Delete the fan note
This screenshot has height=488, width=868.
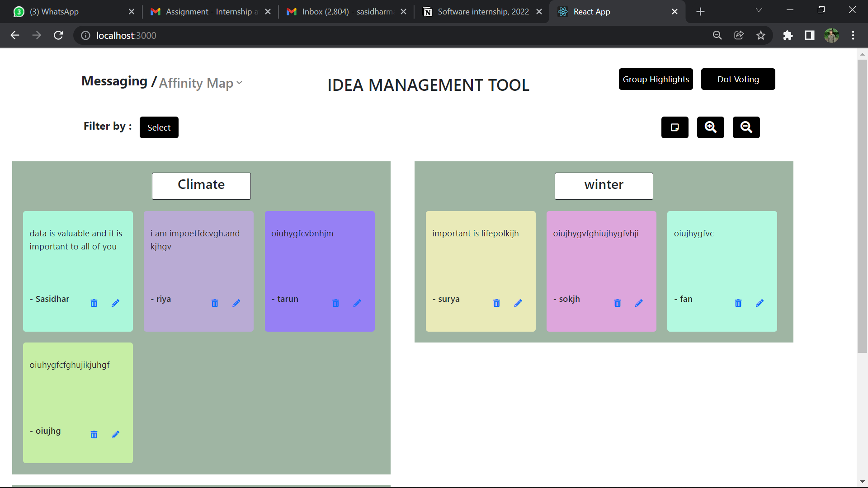click(x=738, y=303)
